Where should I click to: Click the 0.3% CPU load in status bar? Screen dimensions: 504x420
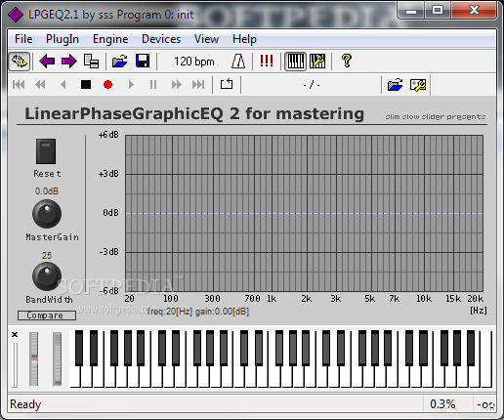[x=442, y=404]
